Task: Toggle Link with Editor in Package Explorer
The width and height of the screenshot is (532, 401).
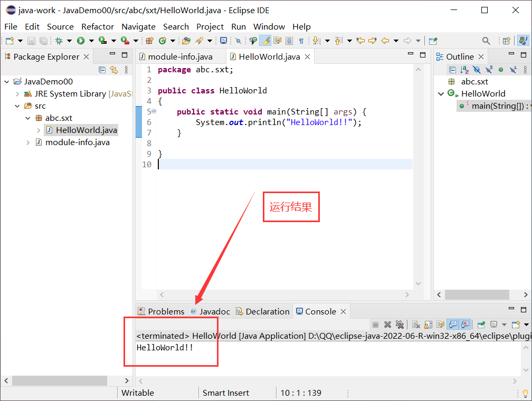Action: [x=114, y=70]
